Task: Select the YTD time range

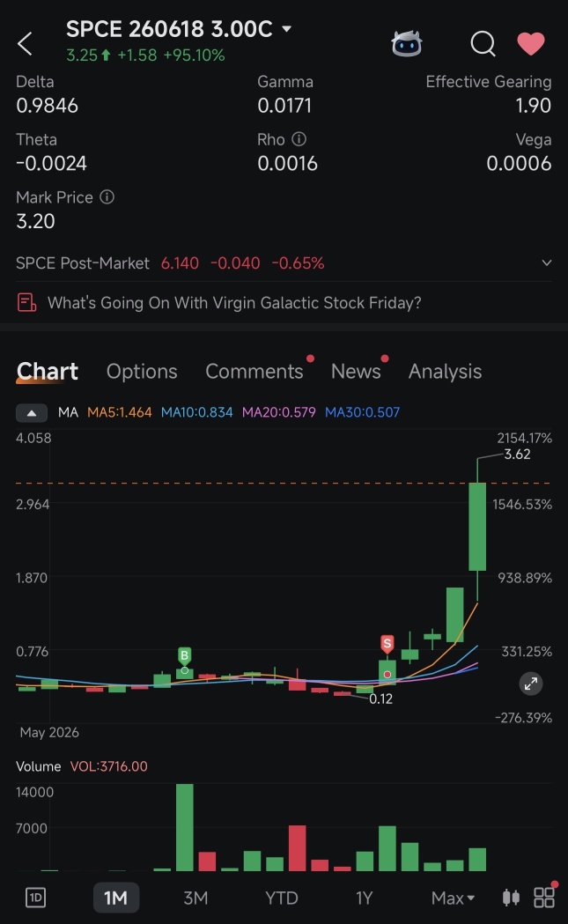Action: pyautogui.click(x=282, y=898)
